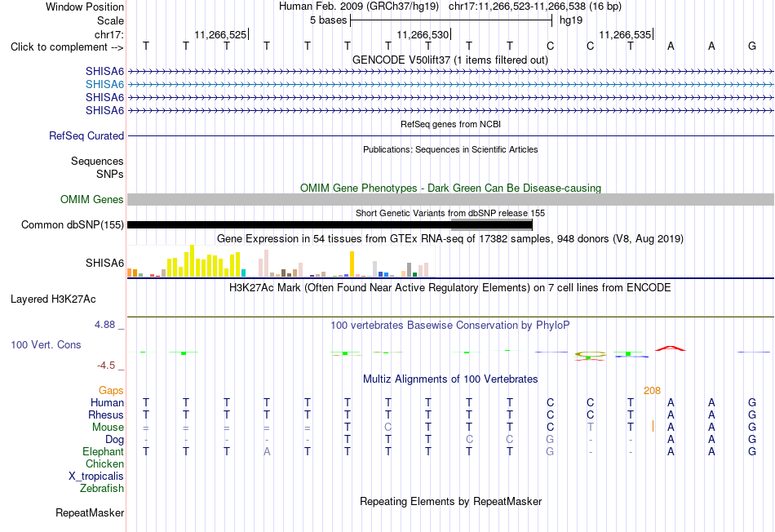Screen dimensions: 775x532
Task: Click the GTEx SHISA6 expression bar chart
Action: pyautogui.click(x=281, y=261)
